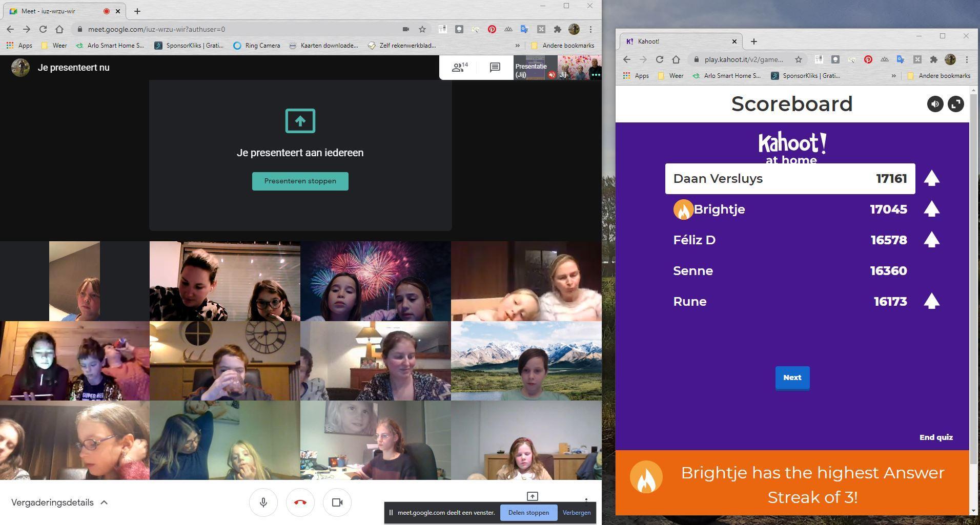Open the Meet chat panel

495,67
